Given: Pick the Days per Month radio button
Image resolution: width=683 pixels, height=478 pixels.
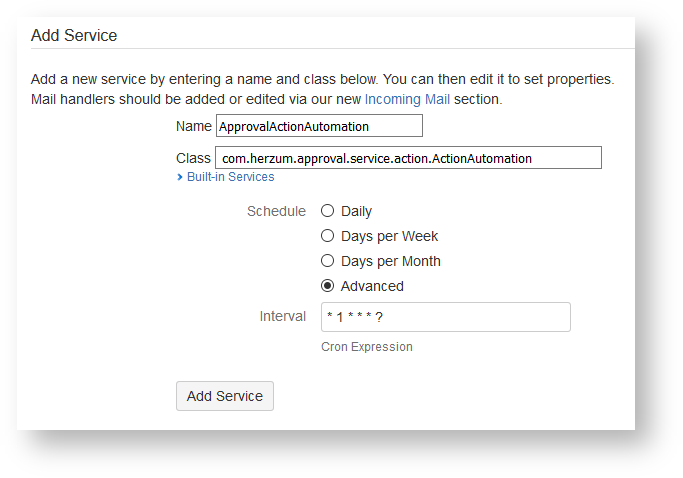Looking at the screenshot, I should tap(327, 261).
